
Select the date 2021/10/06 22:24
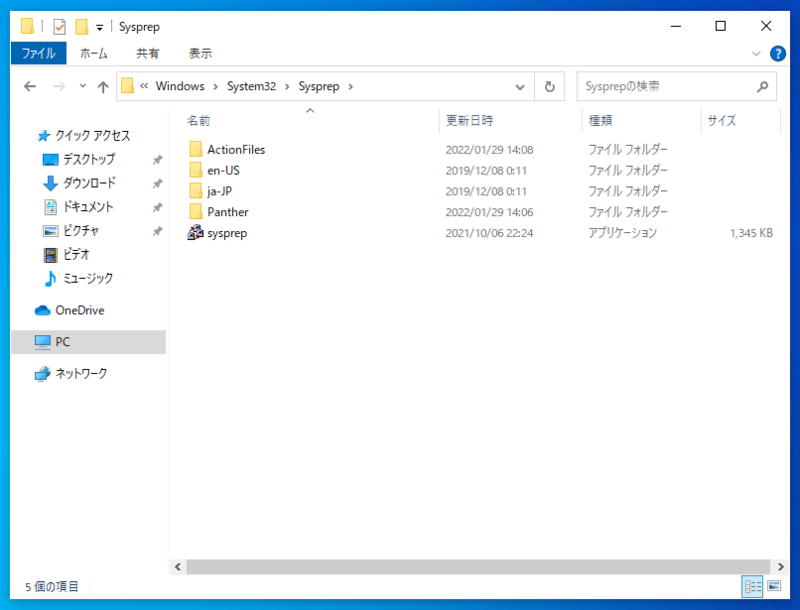pos(489,233)
